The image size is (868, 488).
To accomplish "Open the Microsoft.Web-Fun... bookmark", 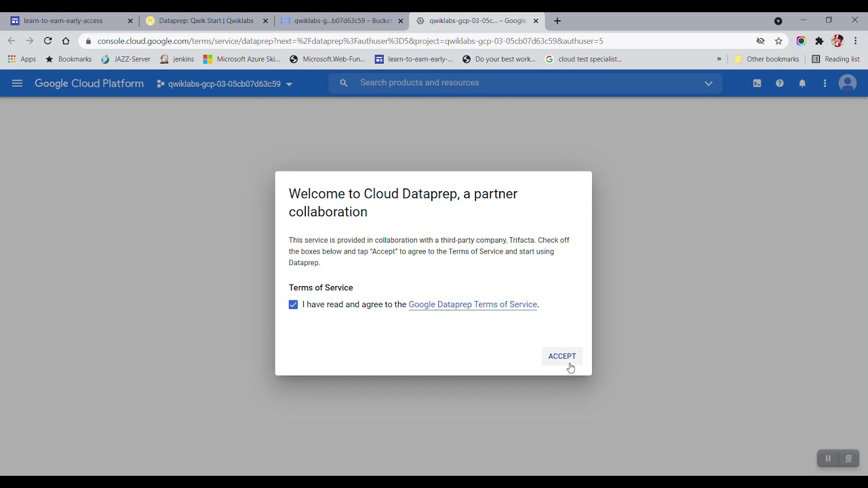I will [x=328, y=59].
